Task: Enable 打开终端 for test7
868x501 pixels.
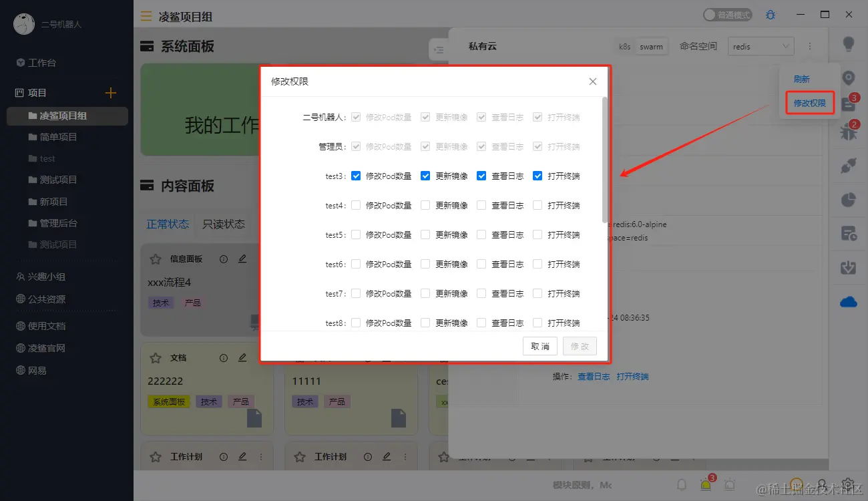Action: pyautogui.click(x=537, y=293)
